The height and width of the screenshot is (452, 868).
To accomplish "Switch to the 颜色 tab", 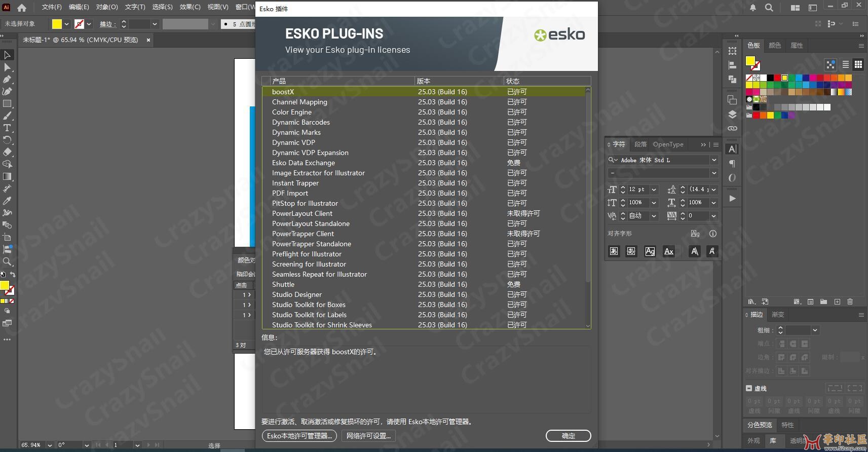I will pyautogui.click(x=775, y=46).
